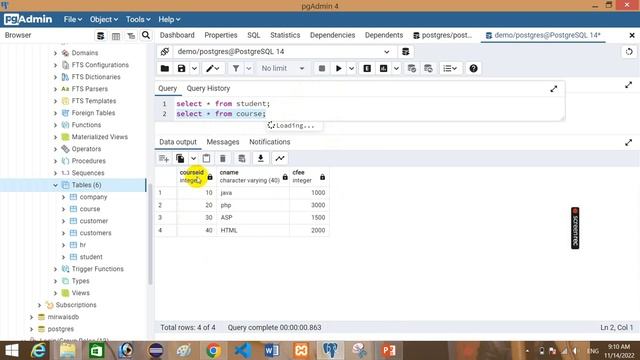This screenshot has width=640, height=360.
Task: Open the query tool help icon
Action: click(x=473, y=69)
